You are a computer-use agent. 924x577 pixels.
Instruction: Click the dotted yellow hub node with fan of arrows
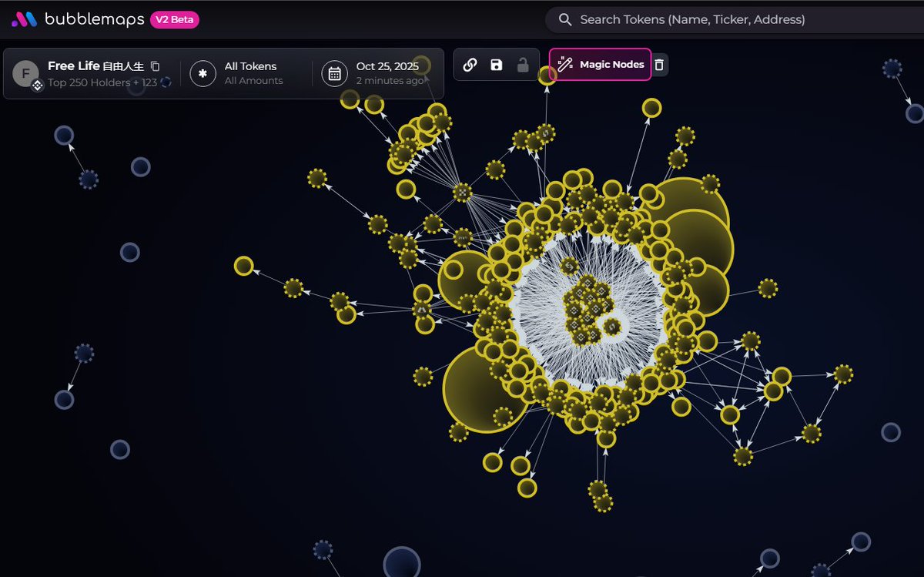tap(462, 193)
